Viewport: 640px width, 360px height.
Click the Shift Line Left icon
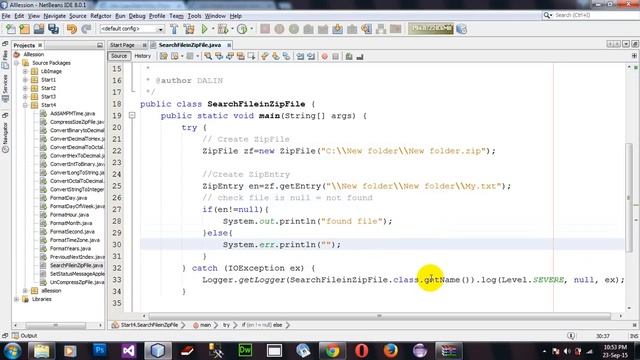pyautogui.click(x=300, y=56)
